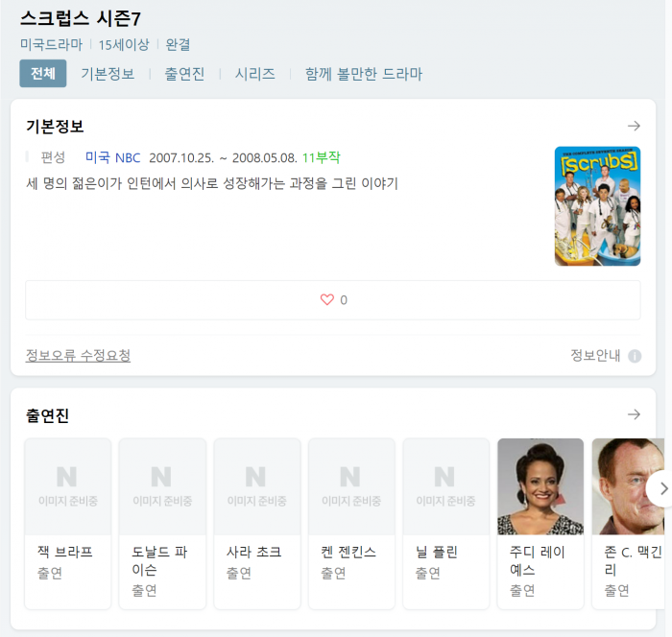Open 함께 볼만한 드라마 tab
Screen dimensions: 672x637
[363, 74]
